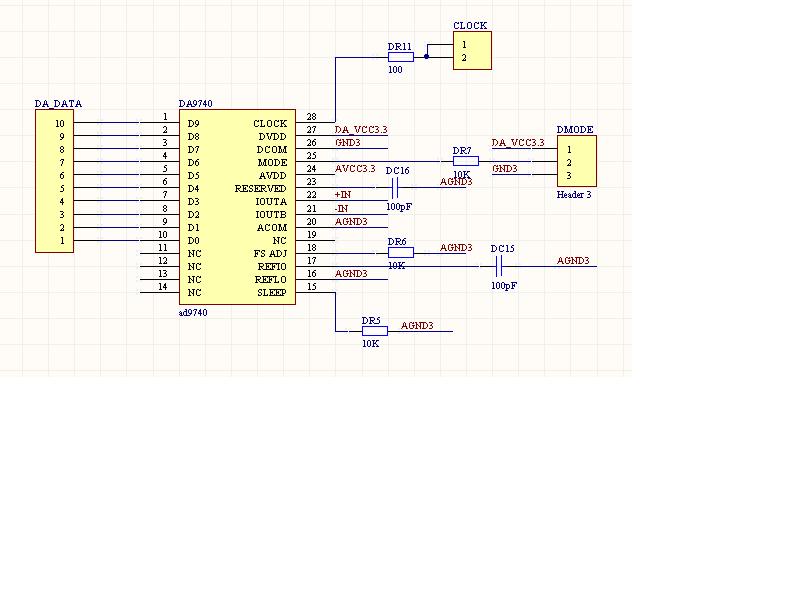Click the D0 pin name

193,241
